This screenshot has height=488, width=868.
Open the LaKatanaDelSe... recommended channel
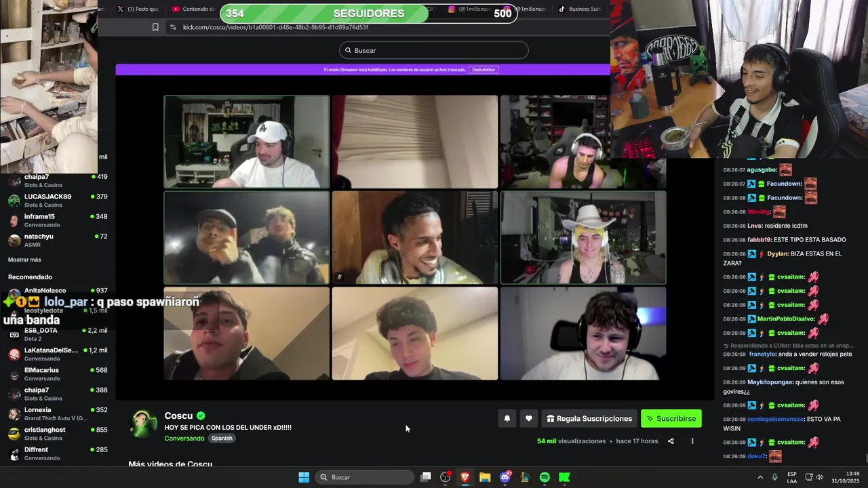[x=58, y=354]
